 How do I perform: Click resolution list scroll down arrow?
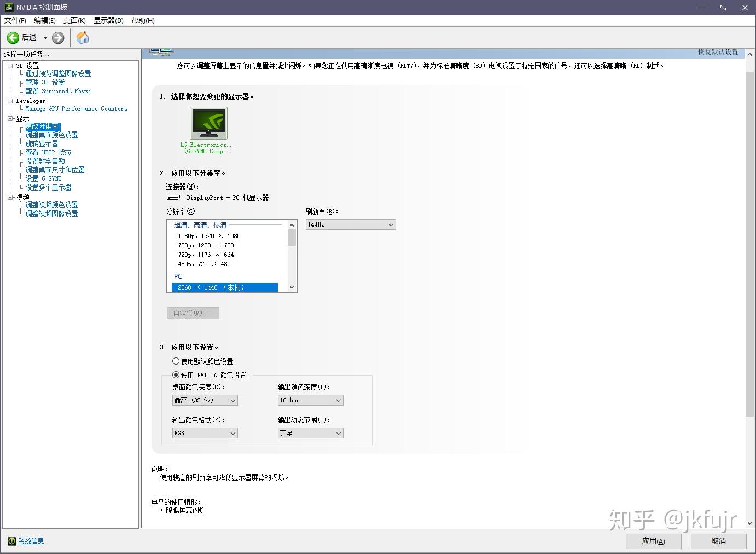tap(292, 287)
